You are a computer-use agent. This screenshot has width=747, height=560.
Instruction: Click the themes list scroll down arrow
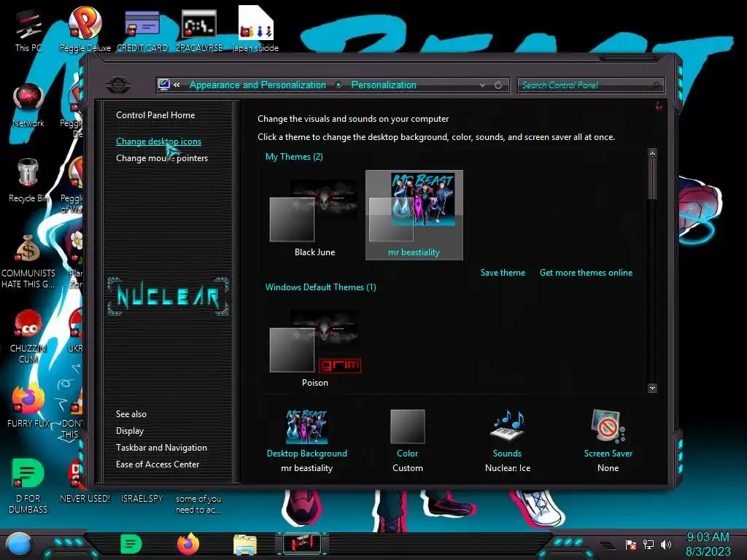tap(653, 388)
